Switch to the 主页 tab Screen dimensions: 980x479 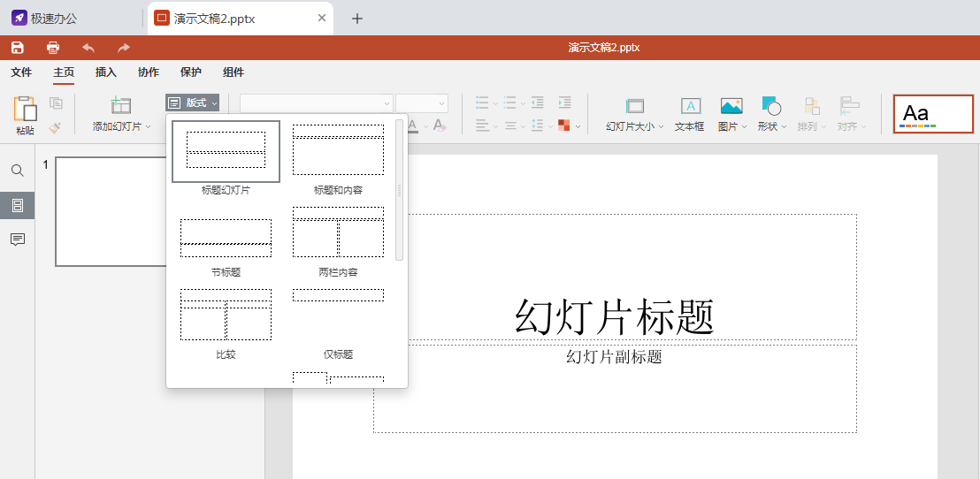click(x=64, y=72)
